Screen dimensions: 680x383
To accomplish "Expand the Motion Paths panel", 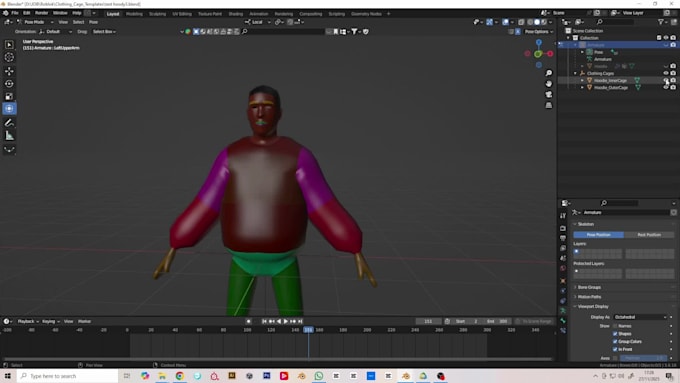I will pos(589,297).
